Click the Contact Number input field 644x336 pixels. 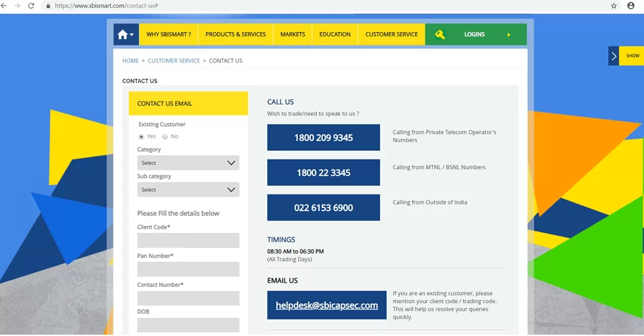[x=188, y=298]
